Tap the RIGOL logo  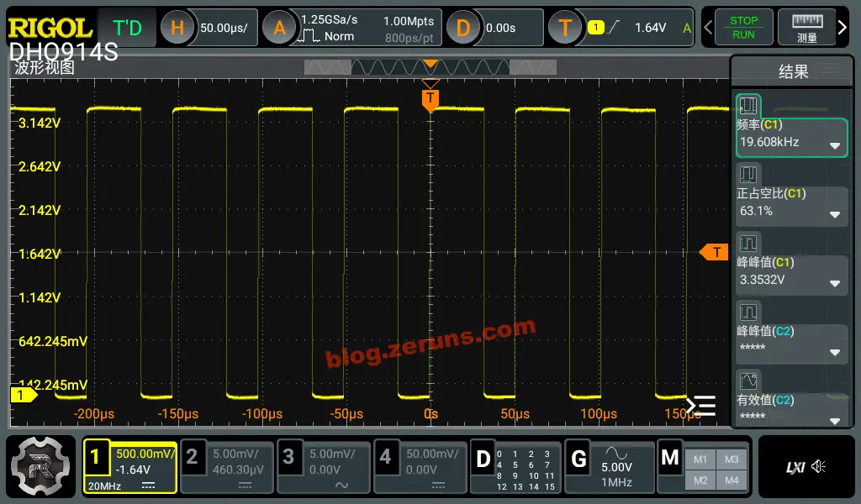tap(50, 28)
